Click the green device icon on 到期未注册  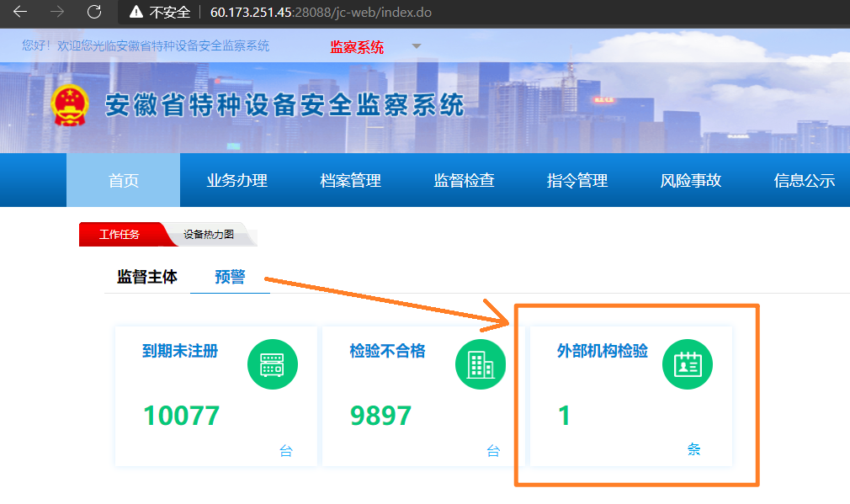pos(272,364)
